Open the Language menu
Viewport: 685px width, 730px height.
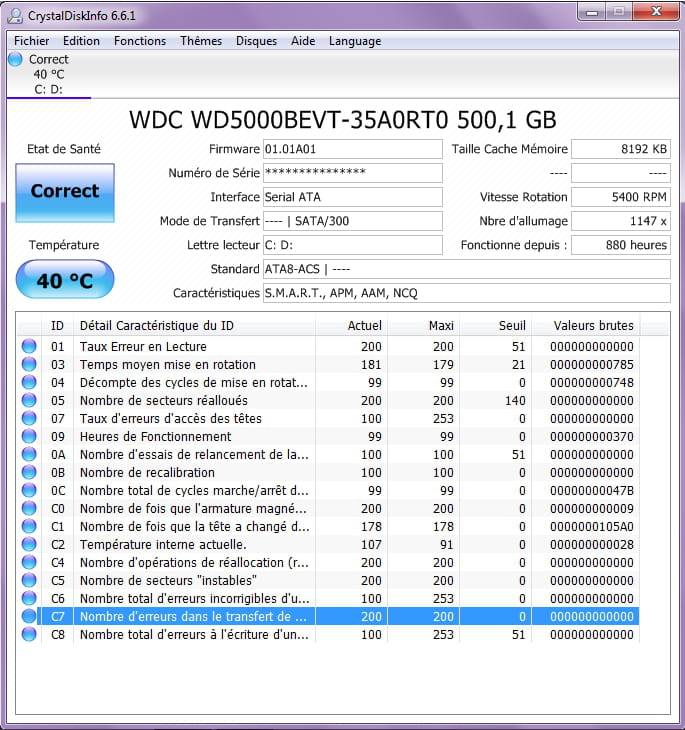coord(355,41)
